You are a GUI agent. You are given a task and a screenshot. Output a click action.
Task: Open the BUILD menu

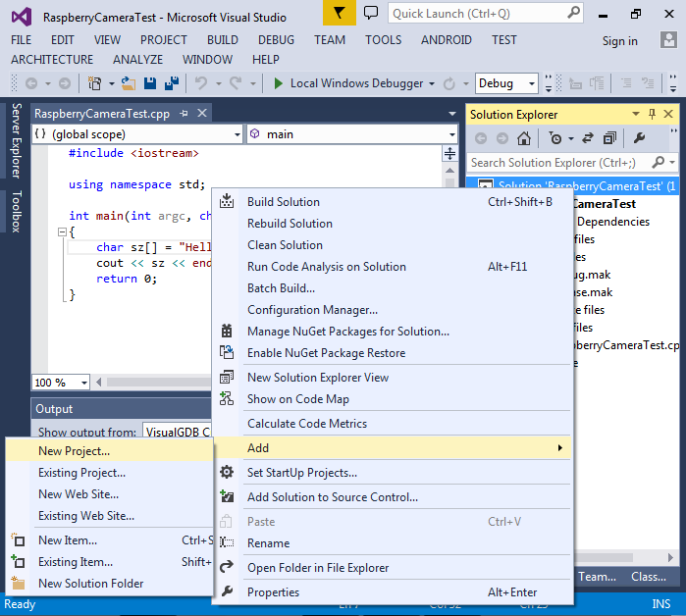pyautogui.click(x=223, y=40)
